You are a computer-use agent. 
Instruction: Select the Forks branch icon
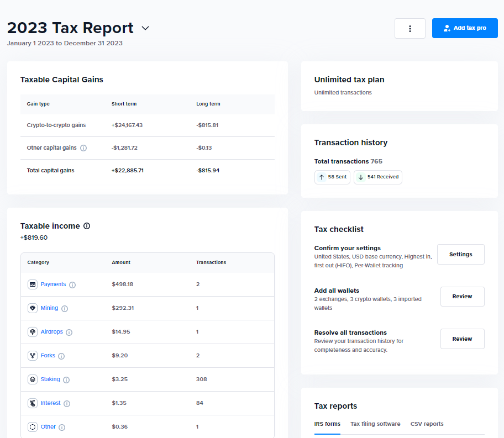click(32, 355)
